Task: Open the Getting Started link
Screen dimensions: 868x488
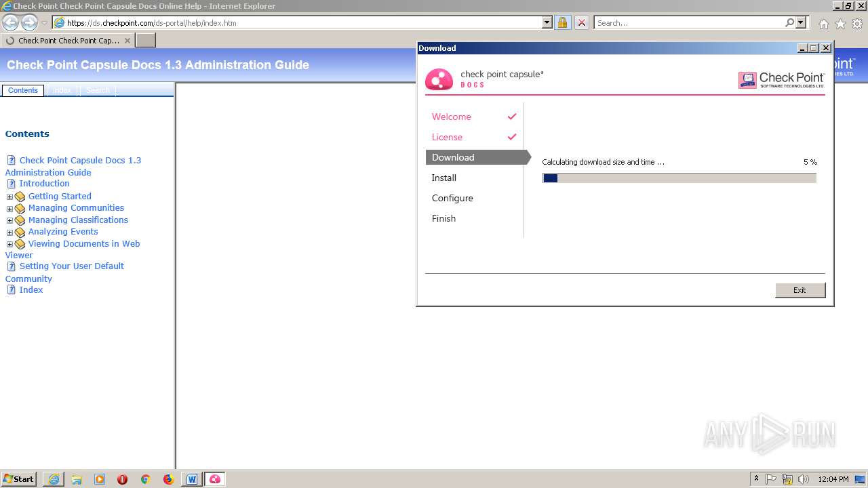Action: pos(60,196)
